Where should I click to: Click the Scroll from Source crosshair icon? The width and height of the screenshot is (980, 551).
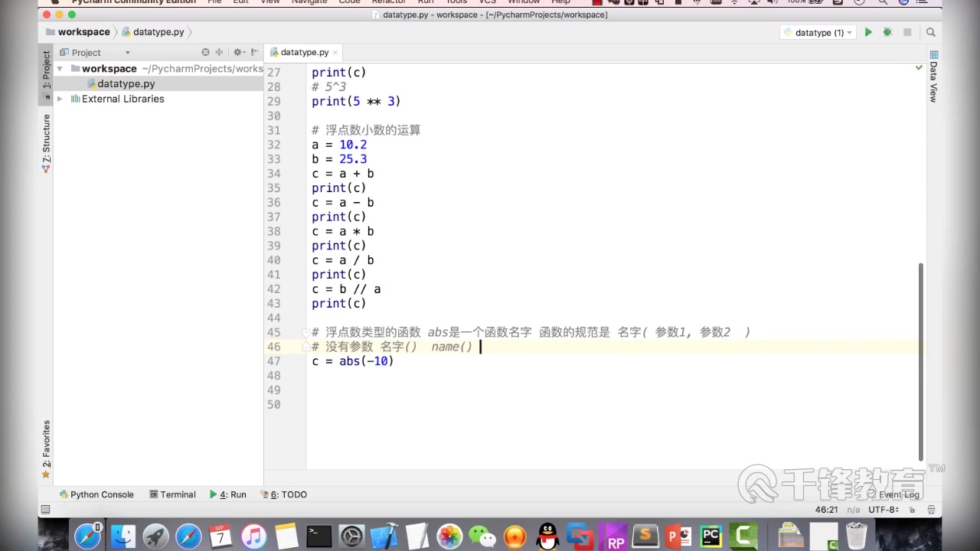pyautogui.click(x=205, y=52)
